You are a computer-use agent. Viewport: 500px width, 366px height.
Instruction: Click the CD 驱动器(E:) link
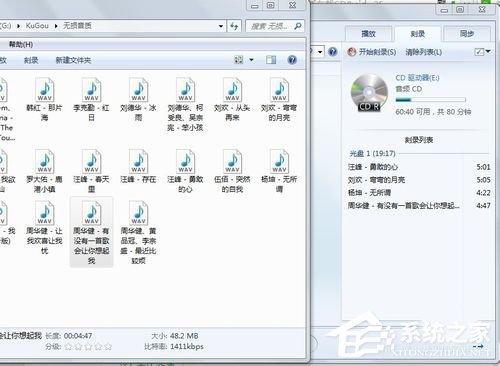tap(417, 78)
